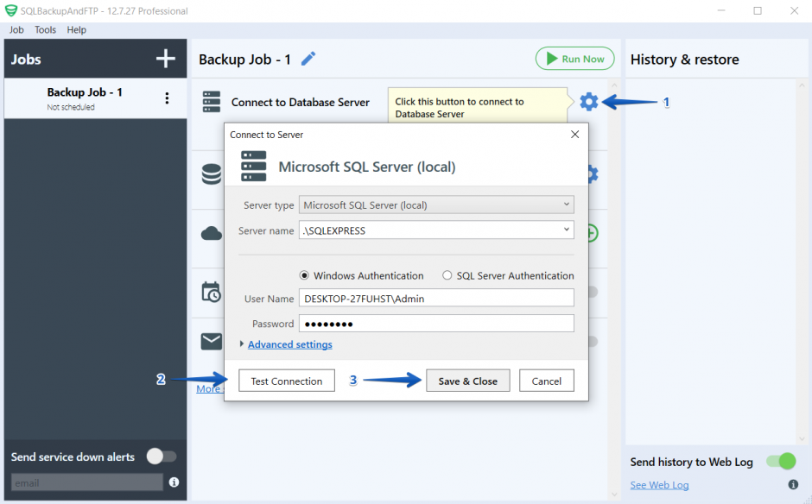The height and width of the screenshot is (504, 812).
Task: Click the cloud storage destination icon
Action: [212, 233]
